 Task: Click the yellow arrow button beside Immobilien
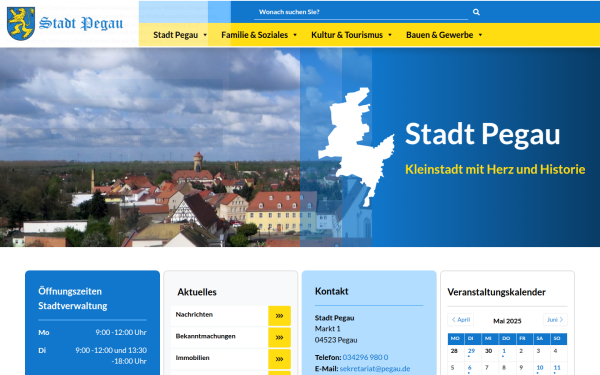pyautogui.click(x=279, y=359)
